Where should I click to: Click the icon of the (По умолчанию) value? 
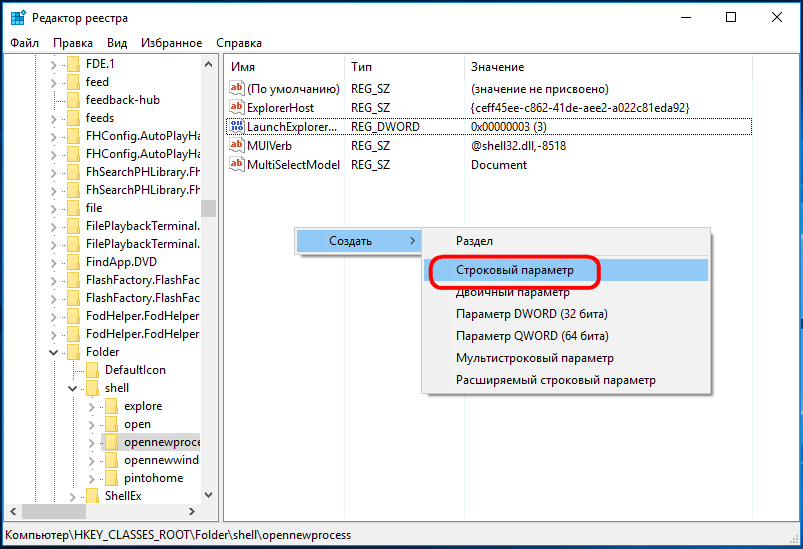click(x=237, y=88)
